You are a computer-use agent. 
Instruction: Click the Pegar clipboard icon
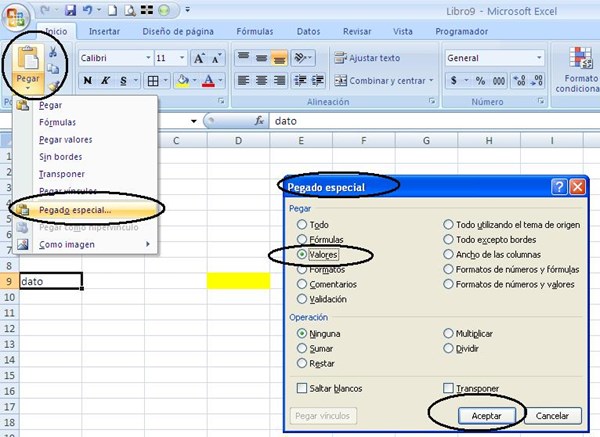(28, 58)
